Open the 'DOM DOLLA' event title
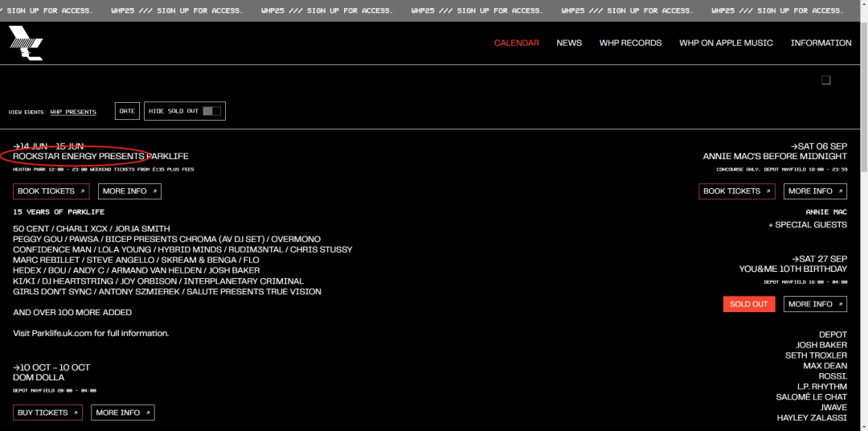The height and width of the screenshot is (431, 868). pyautogui.click(x=39, y=378)
